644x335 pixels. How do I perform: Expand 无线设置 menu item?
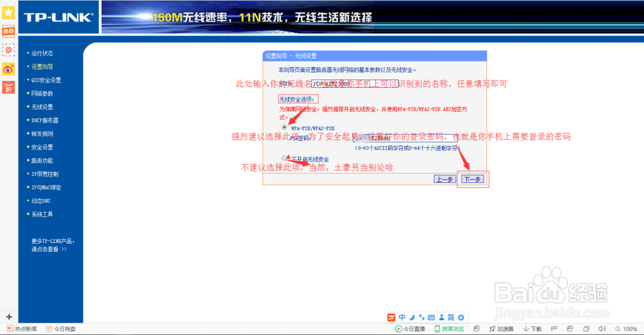(x=42, y=107)
